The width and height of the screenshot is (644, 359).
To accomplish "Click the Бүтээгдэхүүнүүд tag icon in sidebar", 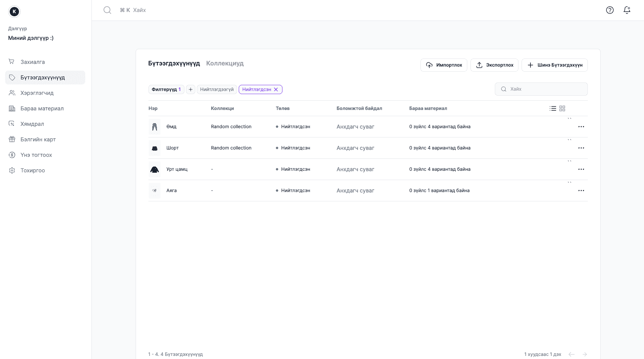I will [x=12, y=77].
